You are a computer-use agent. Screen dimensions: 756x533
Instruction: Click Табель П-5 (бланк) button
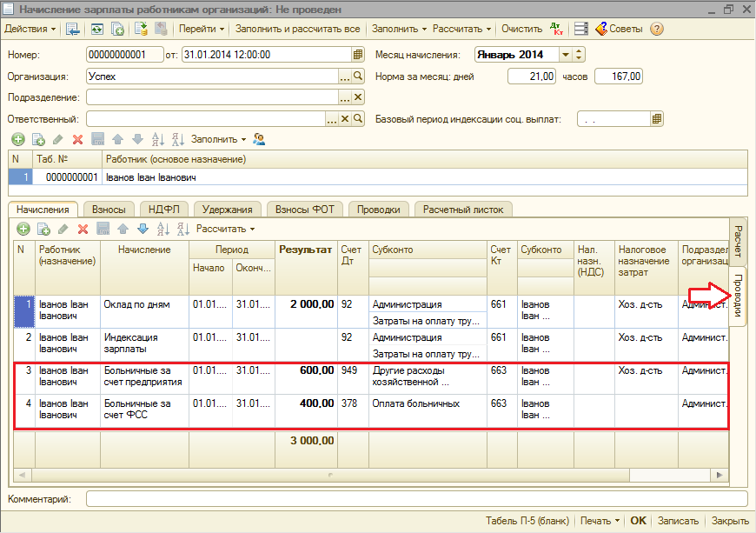point(527,521)
